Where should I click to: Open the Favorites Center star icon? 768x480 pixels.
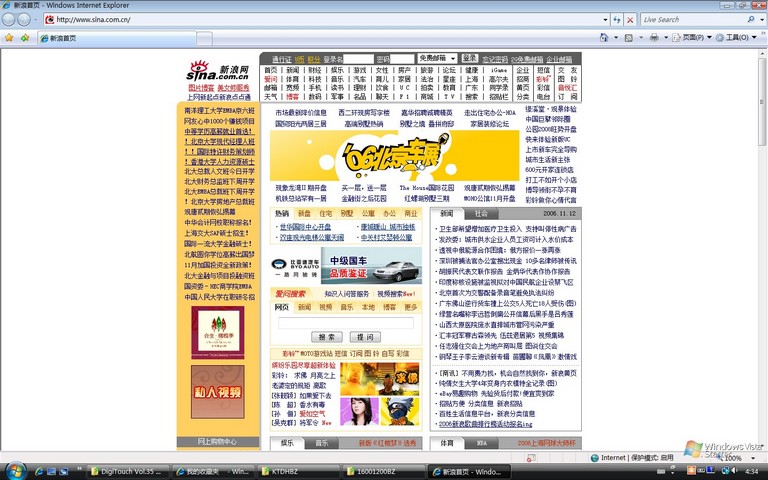(x=9, y=38)
